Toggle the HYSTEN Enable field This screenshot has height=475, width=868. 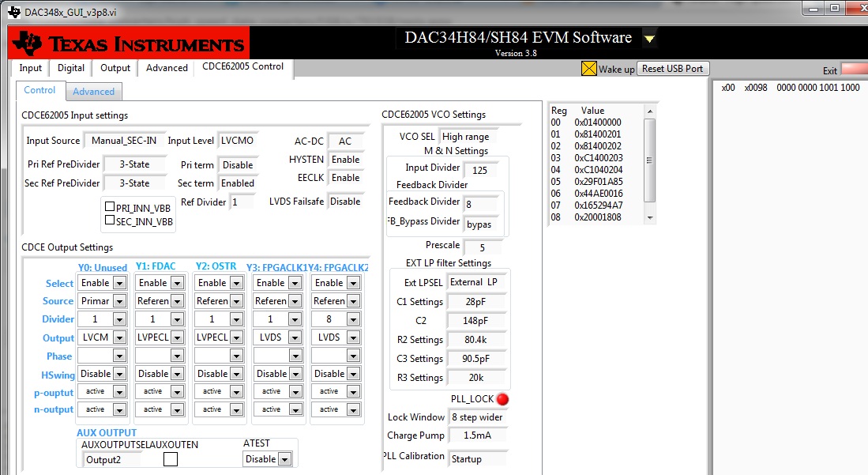point(346,160)
